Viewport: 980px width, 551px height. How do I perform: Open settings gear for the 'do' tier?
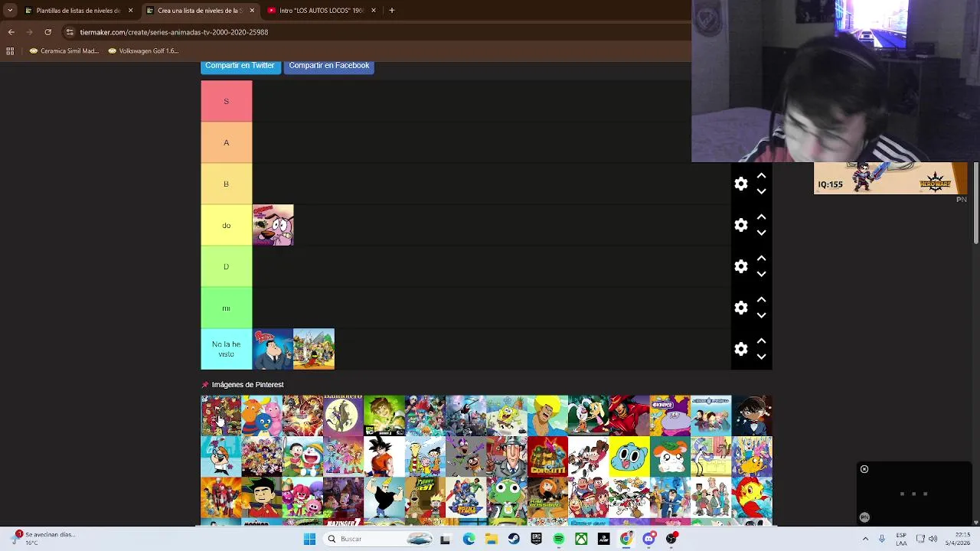tap(740, 225)
